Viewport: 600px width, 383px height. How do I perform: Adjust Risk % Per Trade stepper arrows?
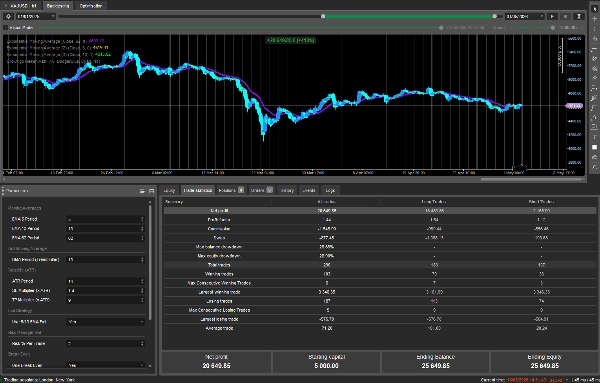142,344
